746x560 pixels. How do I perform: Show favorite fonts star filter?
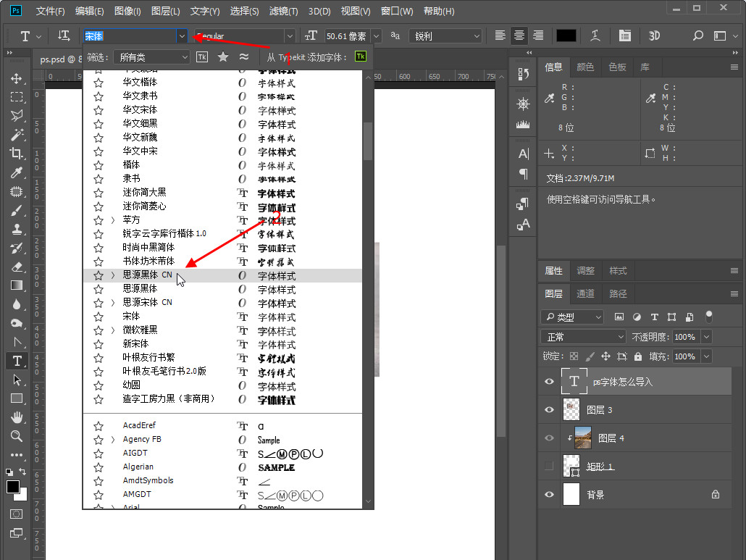223,57
